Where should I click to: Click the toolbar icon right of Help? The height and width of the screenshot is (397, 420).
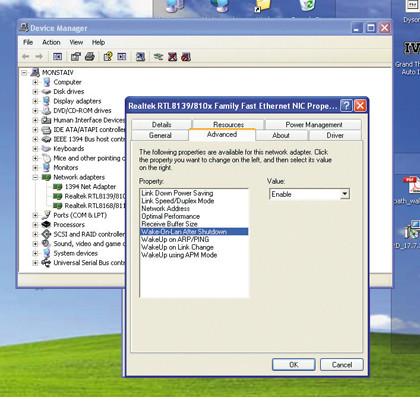pyautogui.click(x=122, y=57)
